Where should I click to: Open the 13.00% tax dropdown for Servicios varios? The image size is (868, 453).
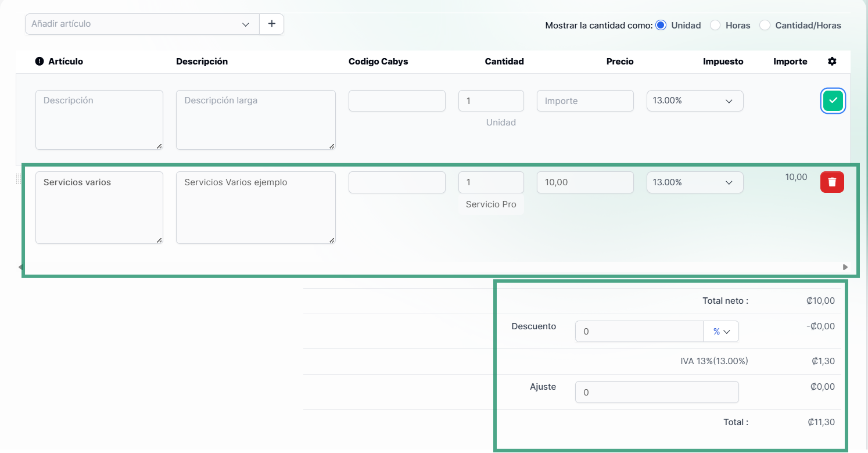click(694, 182)
